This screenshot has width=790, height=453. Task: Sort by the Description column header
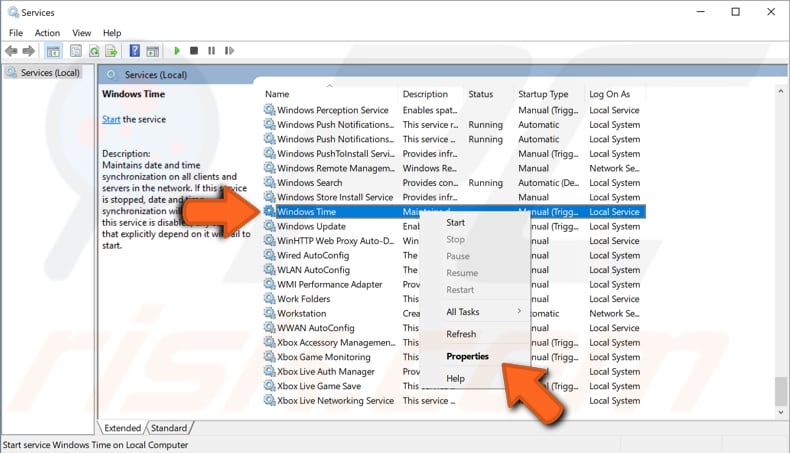430,94
